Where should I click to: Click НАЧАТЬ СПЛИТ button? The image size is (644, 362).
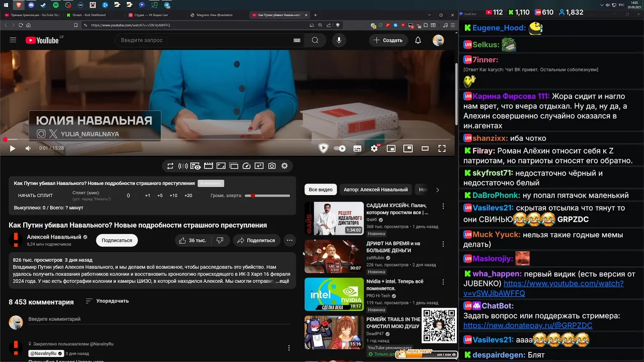pyautogui.click(x=35, y=196)
